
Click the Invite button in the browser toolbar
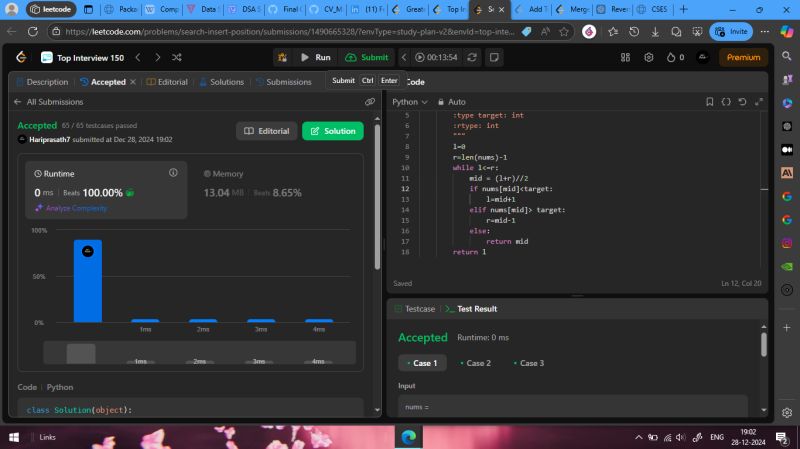click(731, 32)
